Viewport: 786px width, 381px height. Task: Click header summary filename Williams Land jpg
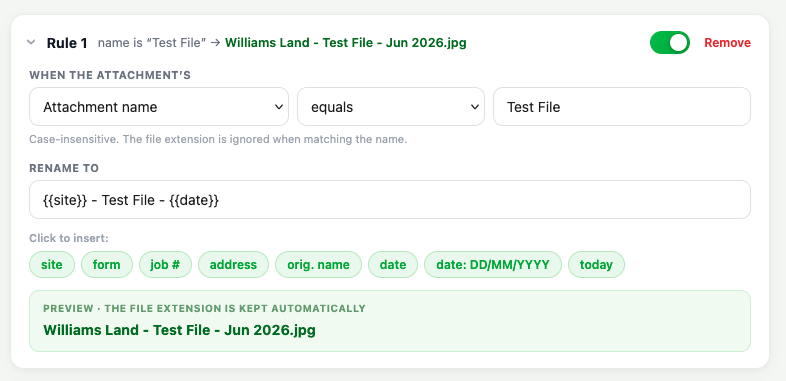point(346,43)
